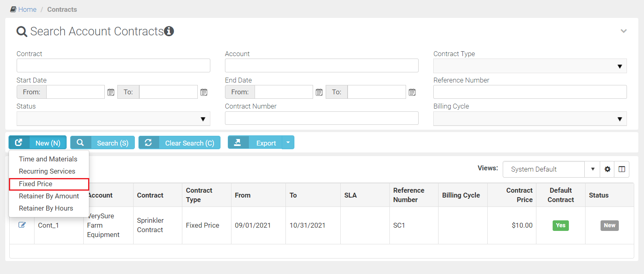Open Start Date From calendar picker
The width and height of the screenshot is (644, 274).
[111, 92]
